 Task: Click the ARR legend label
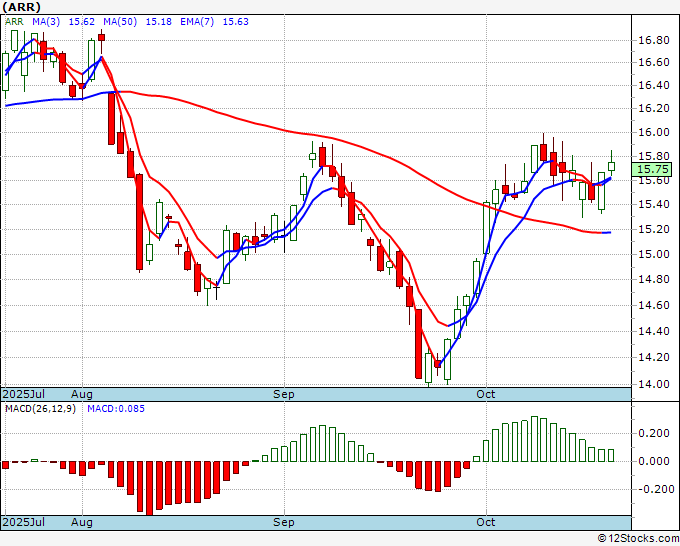[14, 22]
